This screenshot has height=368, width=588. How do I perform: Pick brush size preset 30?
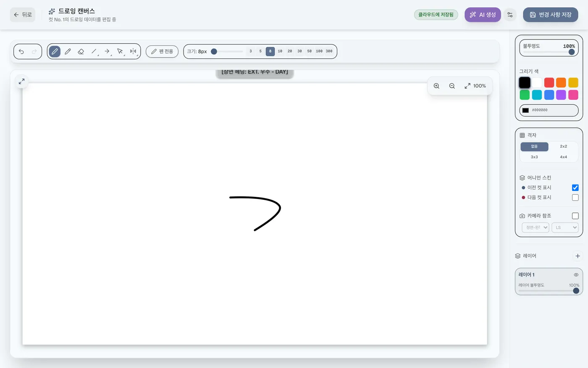[299, 51]
